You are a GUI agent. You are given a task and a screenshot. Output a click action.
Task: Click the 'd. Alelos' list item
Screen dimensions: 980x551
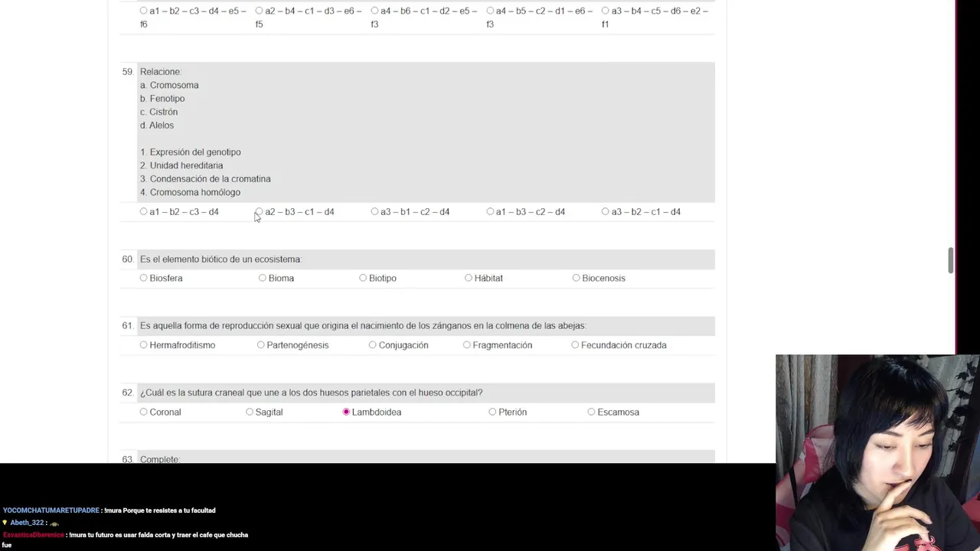click(157, 126)
